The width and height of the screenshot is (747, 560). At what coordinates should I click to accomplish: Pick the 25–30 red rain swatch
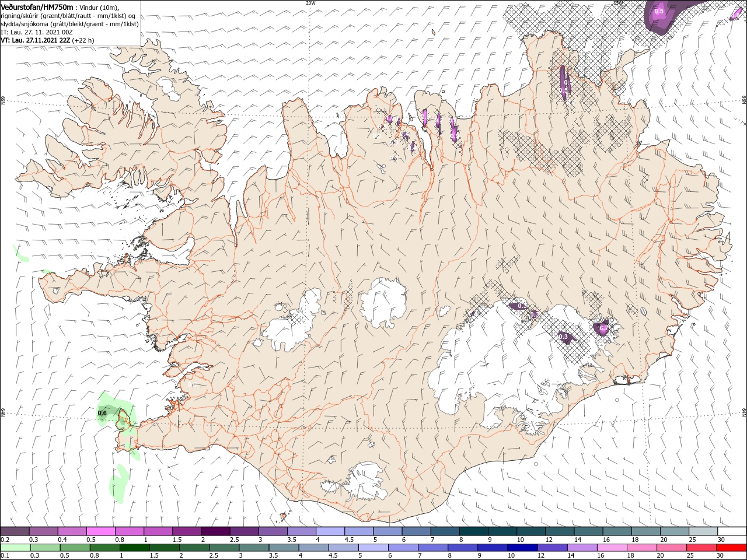(x=703, y=548)
